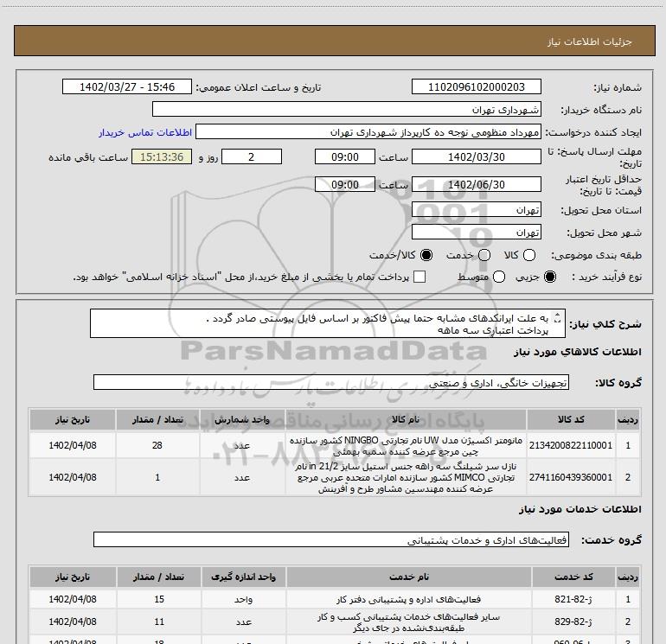Toggle the اسناد خزانه اسلامی payment checkbox
Screen dimensions: 666x644
pos(419,277)
